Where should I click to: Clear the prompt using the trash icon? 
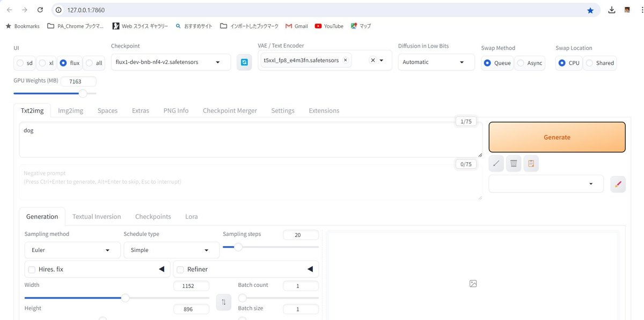pyautogui.click(x=513, y=163)
